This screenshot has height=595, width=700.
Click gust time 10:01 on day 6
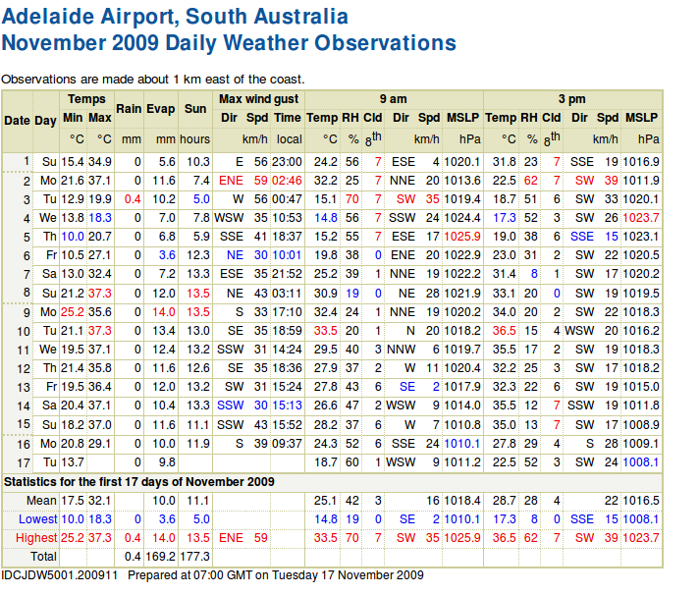[x=287, y=255]
